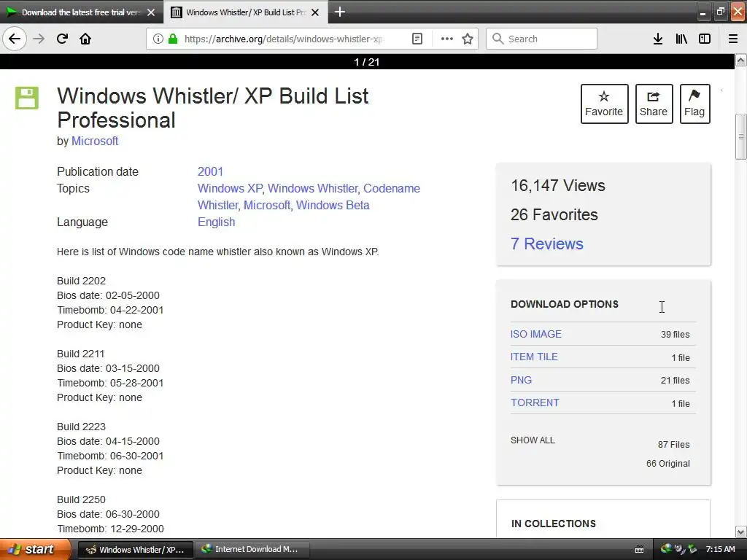Switch to Windows Whistler/XP taskbar window
The width and height of the screenshot is (747, 560).
(135, 550)
